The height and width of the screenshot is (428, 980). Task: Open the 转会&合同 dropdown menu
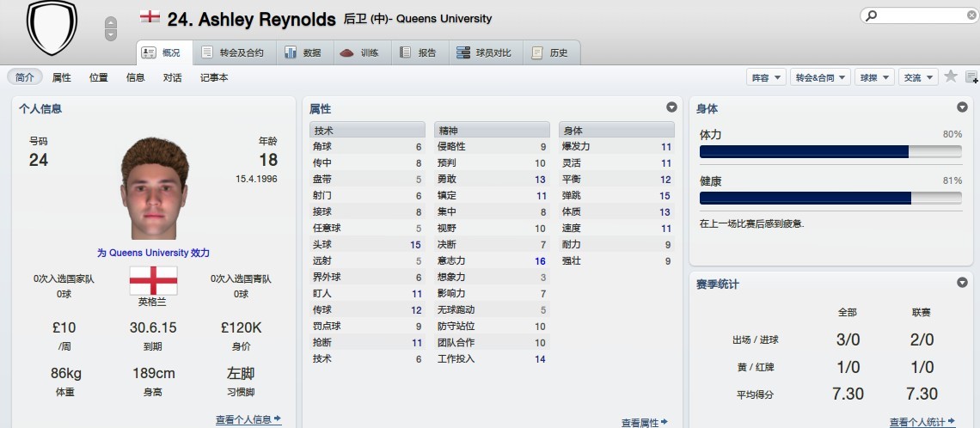click(x=820, y=77)
